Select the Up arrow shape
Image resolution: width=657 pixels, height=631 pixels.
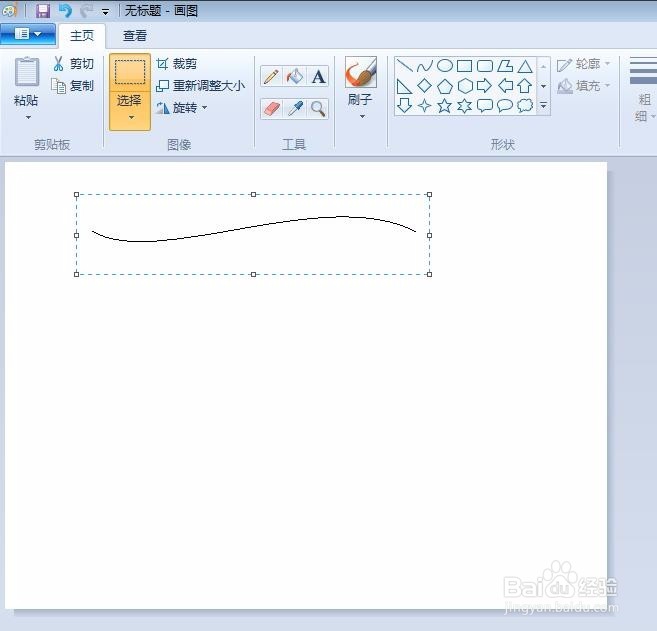point(525,86)
